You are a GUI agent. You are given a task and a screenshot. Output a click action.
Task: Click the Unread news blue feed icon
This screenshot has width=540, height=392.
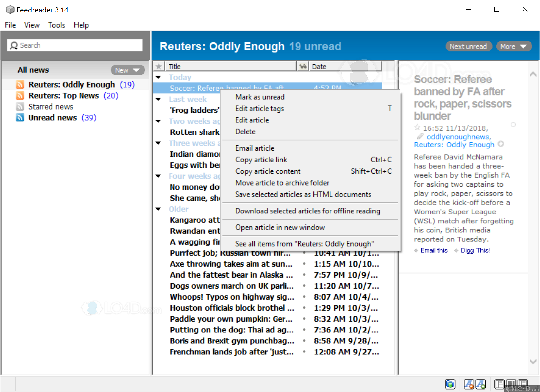click(20, 118)
